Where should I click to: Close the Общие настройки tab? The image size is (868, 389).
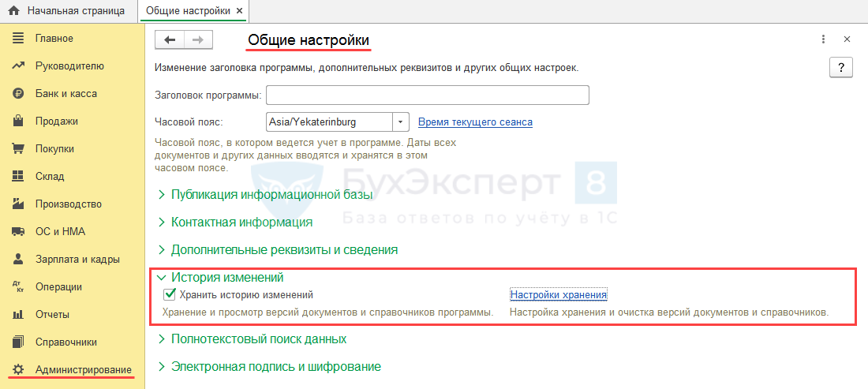point(240,11)
